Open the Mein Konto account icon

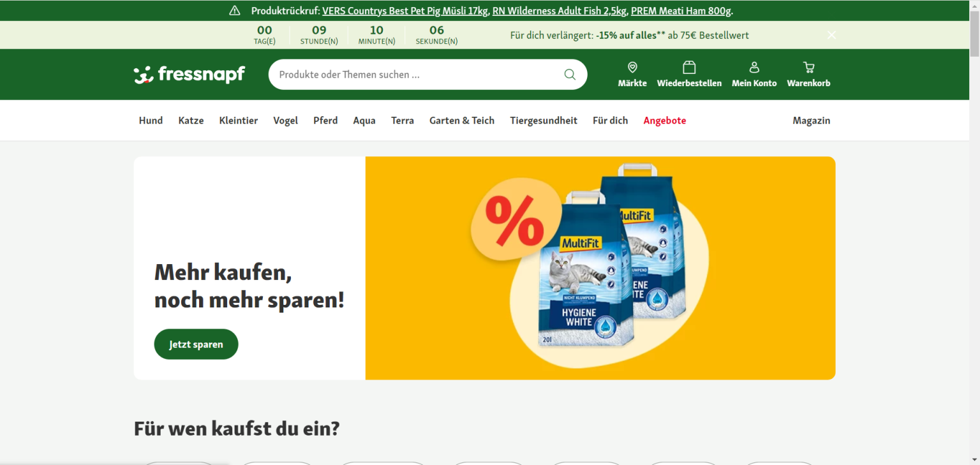tap(754, 68)
